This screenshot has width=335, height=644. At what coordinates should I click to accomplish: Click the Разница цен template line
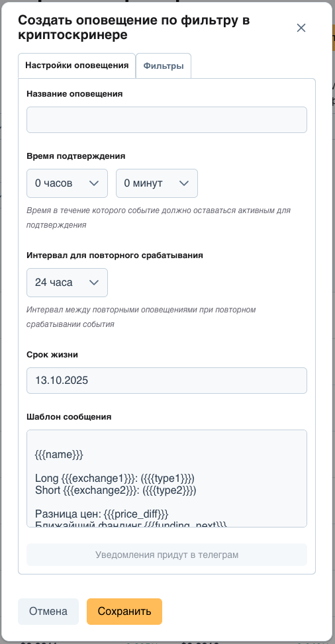102,514
